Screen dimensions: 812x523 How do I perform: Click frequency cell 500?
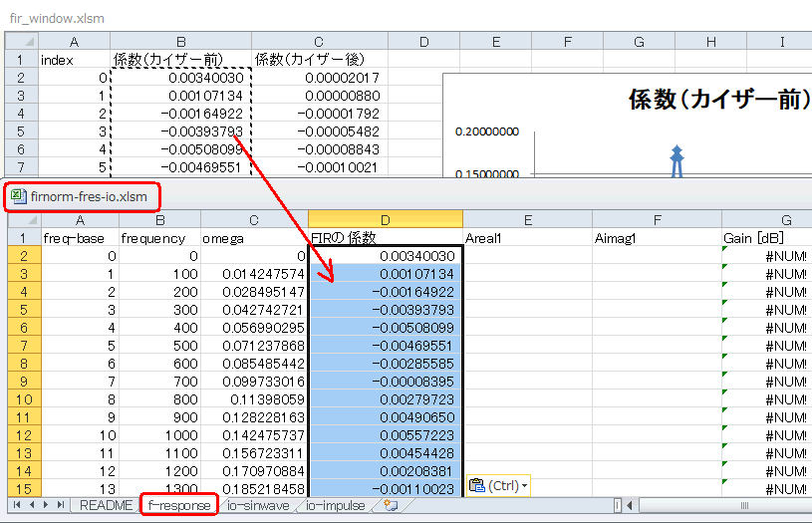click(160, 346)
